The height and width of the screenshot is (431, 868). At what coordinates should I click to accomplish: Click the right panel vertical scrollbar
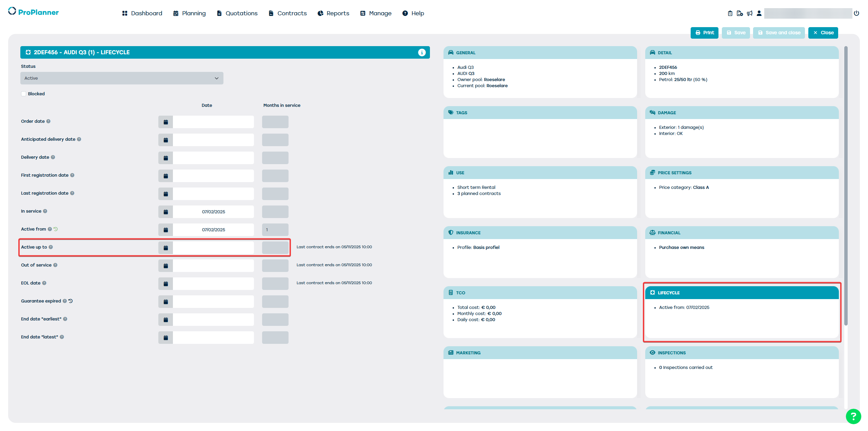pos(846,185)
